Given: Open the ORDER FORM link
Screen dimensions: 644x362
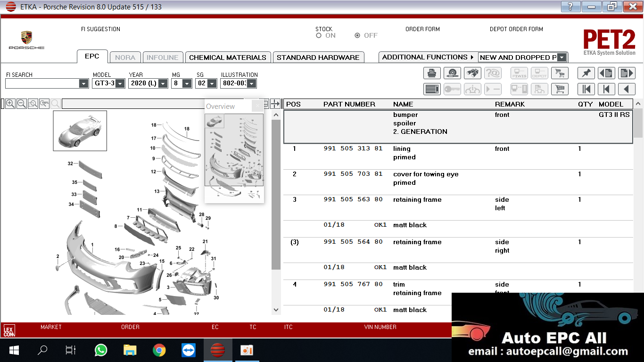Looking at the screenshot, I should pos(422,29).
